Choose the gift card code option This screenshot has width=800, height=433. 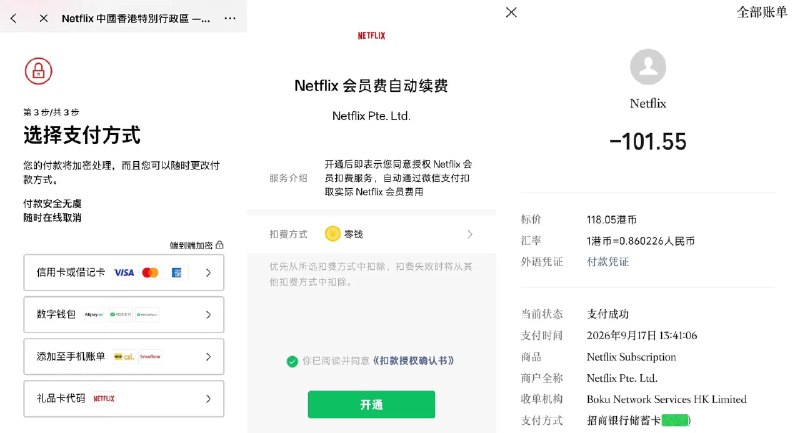pyautogui.click(x=123, y=398)
